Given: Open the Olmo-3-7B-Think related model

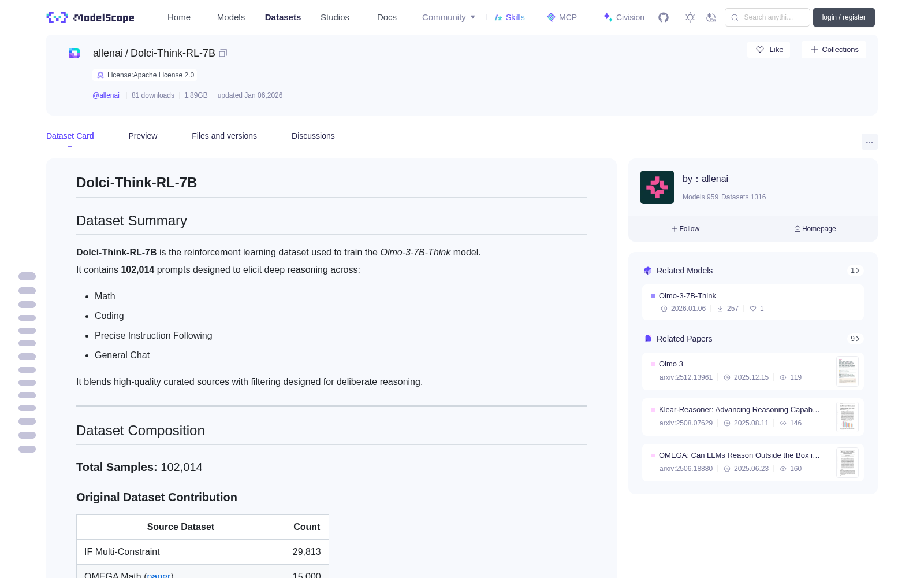Looking at the screenshot, I should [x=753, y=302].
